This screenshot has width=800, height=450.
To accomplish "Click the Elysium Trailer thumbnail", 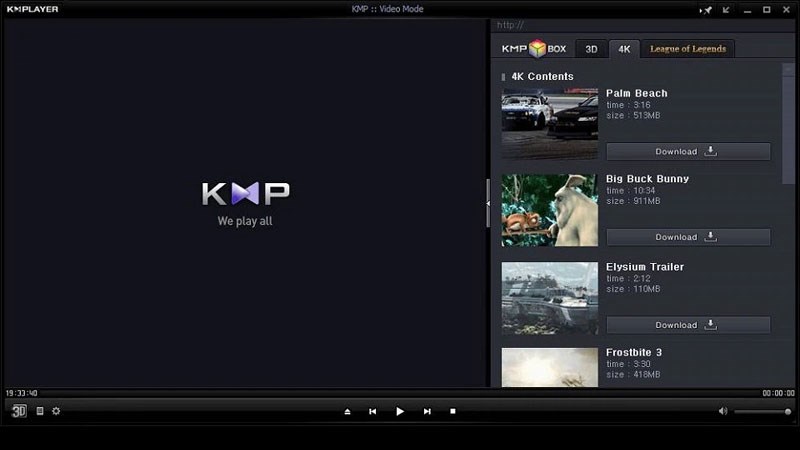I will point(549,298).
